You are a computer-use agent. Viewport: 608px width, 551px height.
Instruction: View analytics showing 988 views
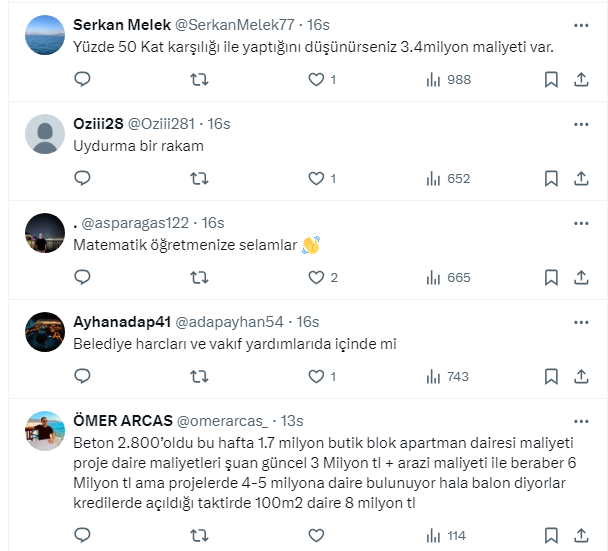(x=448, y=79)
